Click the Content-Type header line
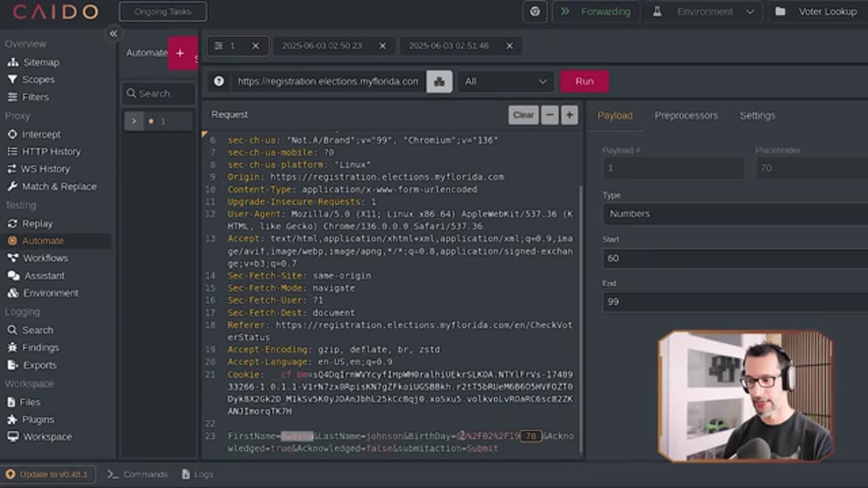 (352, 189)
